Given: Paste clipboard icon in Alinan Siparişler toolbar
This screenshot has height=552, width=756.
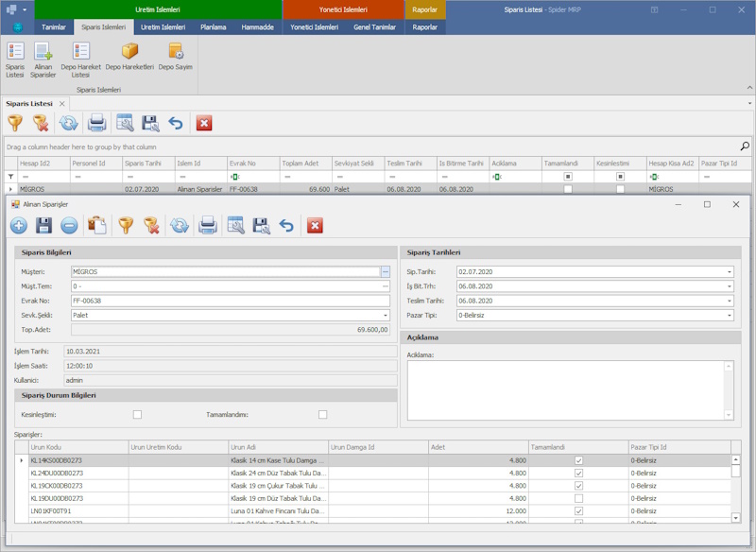Looking at the screenshot, I should point(97,225).
